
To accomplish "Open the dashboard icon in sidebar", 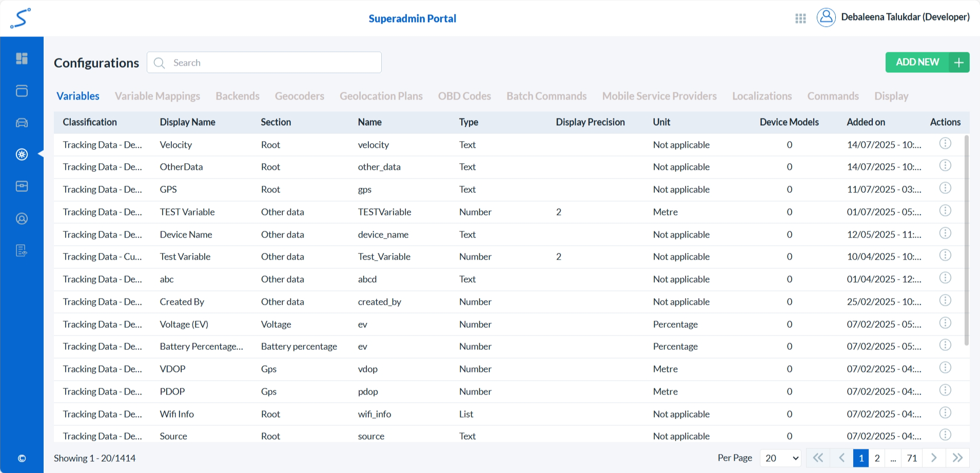I will coord(22,58).
